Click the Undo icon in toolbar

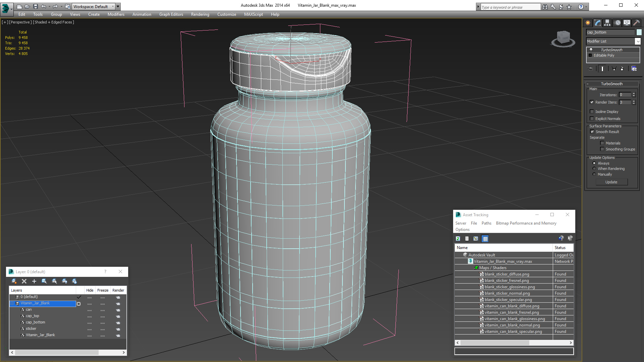click(44, 6)
